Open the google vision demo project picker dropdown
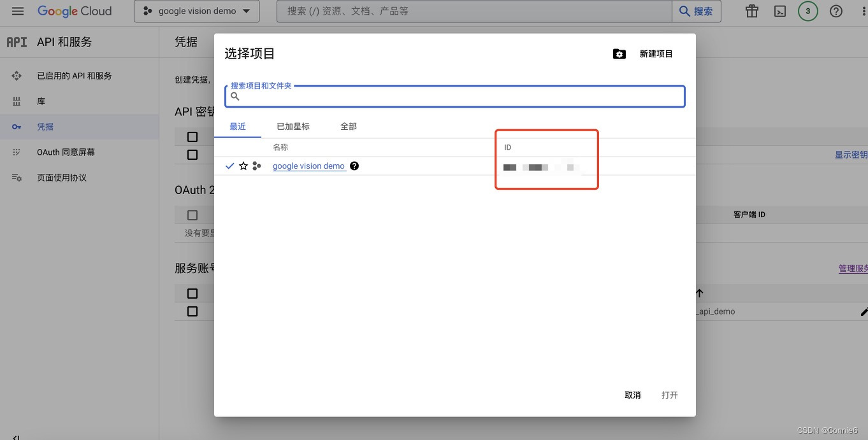The width and height of the screenshot is (868, 440). point(196,10)
